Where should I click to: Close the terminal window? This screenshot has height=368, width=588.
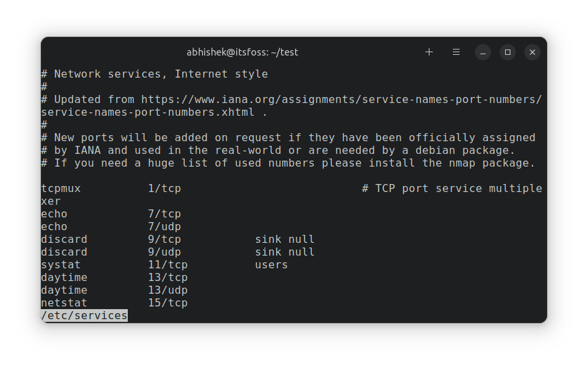pos(532,52)
